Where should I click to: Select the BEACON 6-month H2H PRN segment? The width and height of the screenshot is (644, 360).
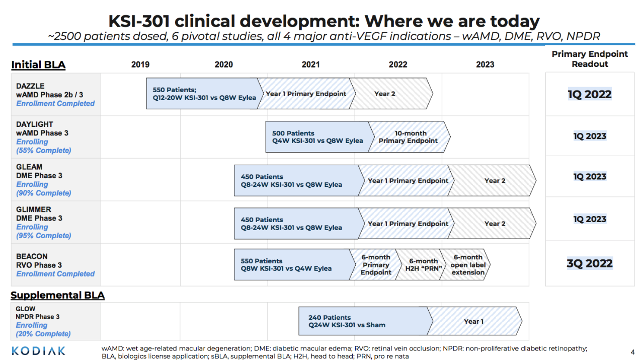420,265
